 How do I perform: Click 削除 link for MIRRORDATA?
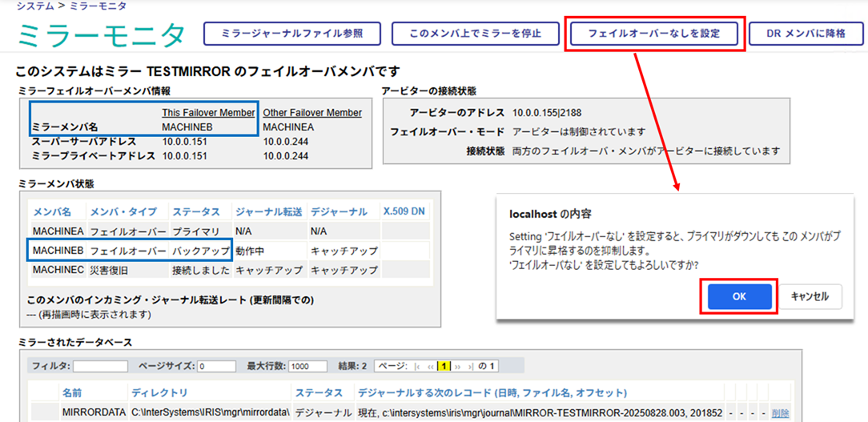779,413
